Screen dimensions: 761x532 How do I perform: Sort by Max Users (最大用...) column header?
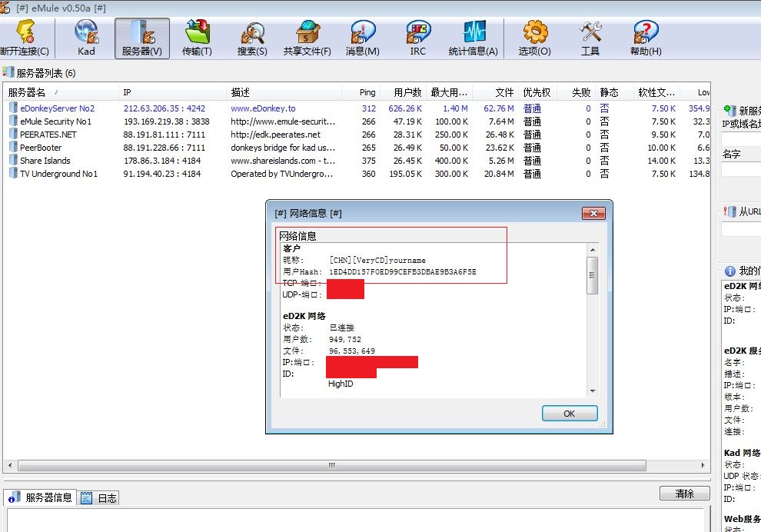pos(449,92)
